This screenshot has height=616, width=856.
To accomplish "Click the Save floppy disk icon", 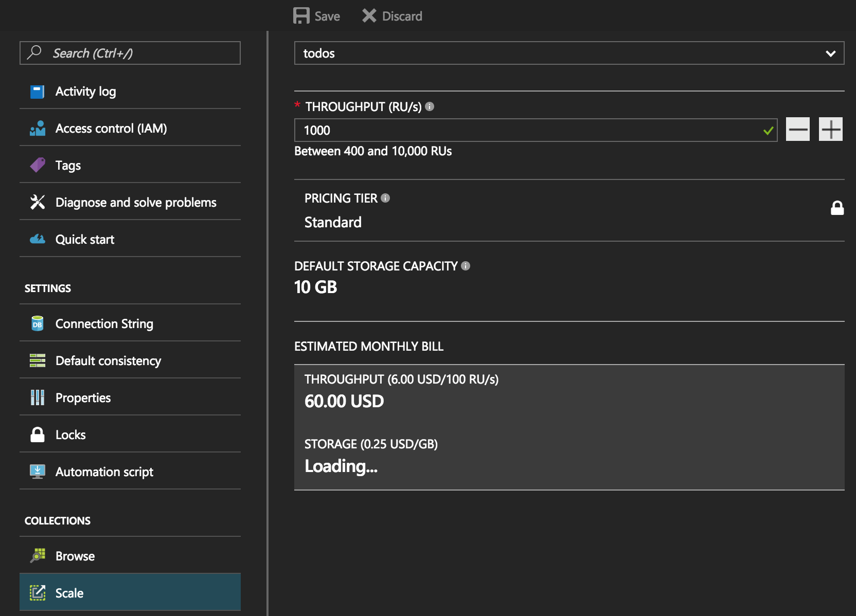I will point(301,16).
